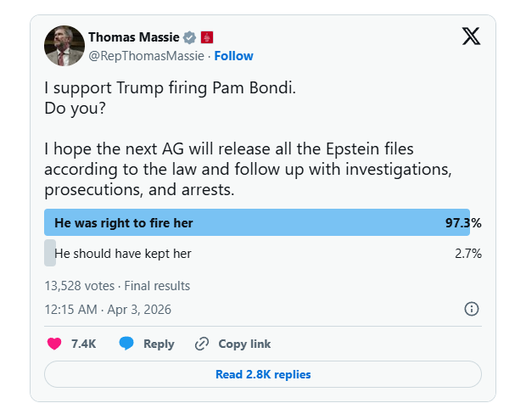Click the X logo icon
This screenshot has height=420, width=526.
pyautogui.click(x=471, y=36)
